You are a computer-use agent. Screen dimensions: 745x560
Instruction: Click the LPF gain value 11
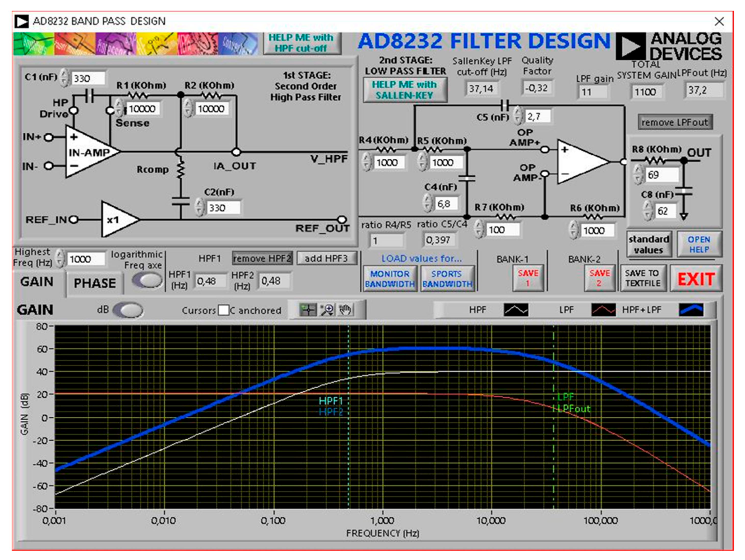point(593,92)
